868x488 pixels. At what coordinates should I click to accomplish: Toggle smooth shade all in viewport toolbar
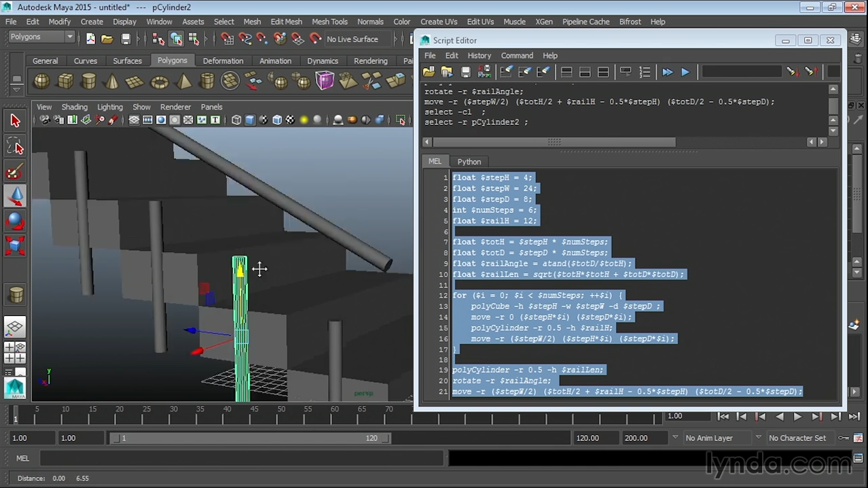click(250, 120)
